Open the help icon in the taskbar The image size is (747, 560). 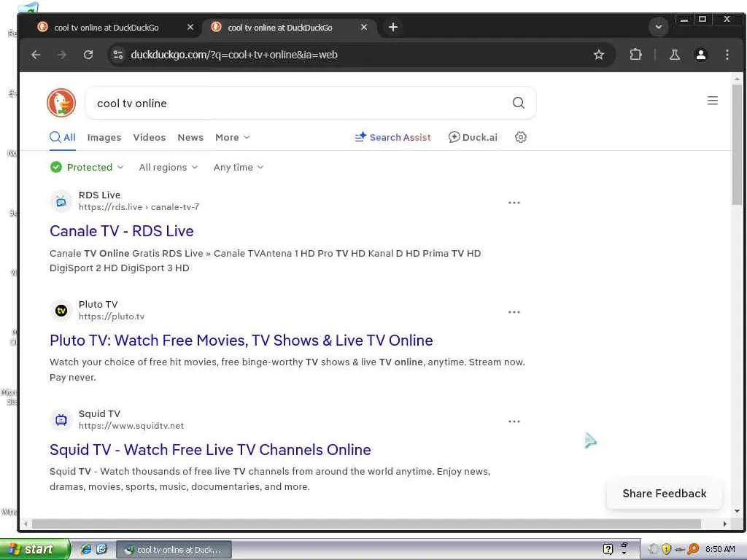(608, 549)
